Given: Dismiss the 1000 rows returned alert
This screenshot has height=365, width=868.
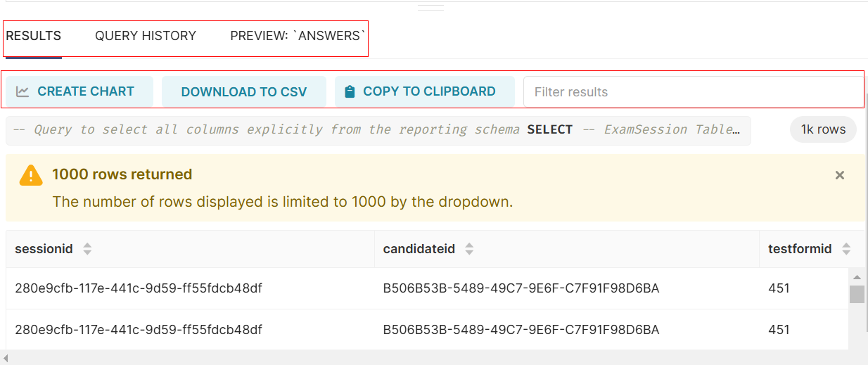Looking at the screenshot, I should 839,175.
